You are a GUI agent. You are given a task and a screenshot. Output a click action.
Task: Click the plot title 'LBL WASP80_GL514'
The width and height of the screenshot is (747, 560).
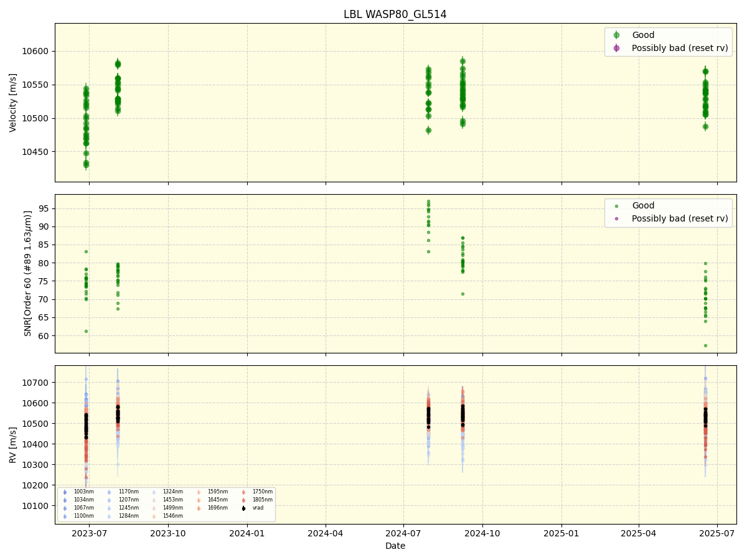395,14
